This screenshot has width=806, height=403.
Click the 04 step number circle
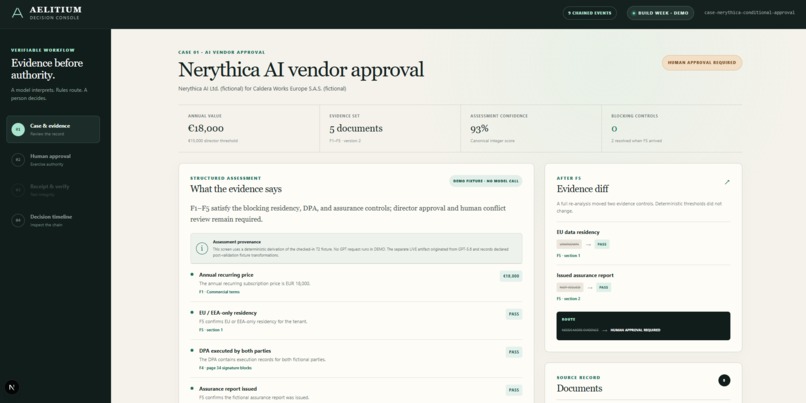pos(18,221)
